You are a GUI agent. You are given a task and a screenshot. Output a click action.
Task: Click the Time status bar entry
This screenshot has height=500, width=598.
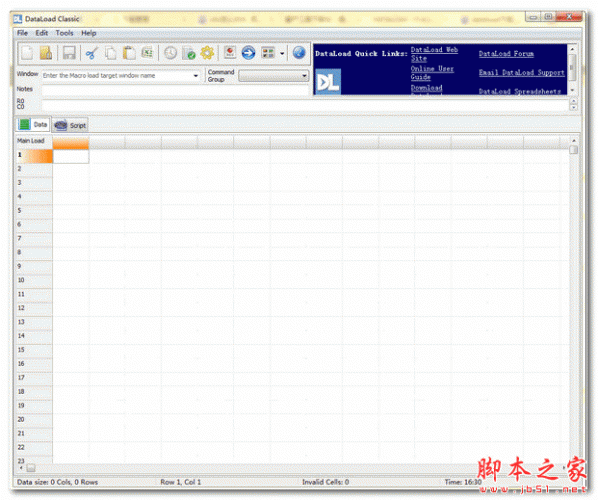click(x=463, y=482)
